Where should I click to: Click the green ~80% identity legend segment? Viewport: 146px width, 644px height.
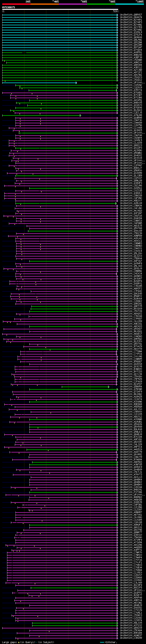coord(101,4)
